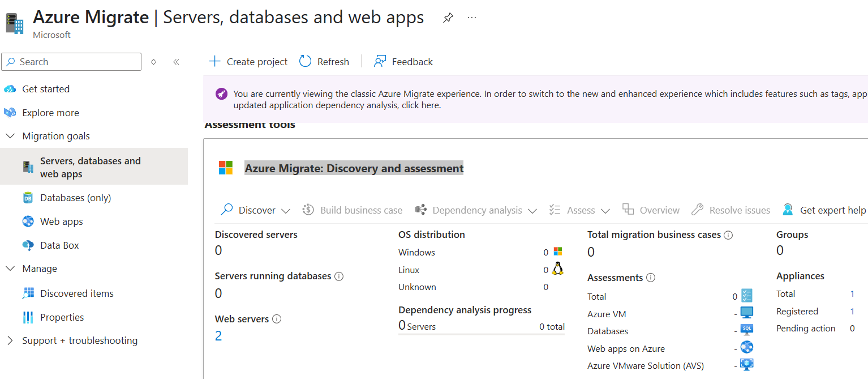Show the Assessments info tooltip
The image size is (868, 379).
click(x=651, y=278)
